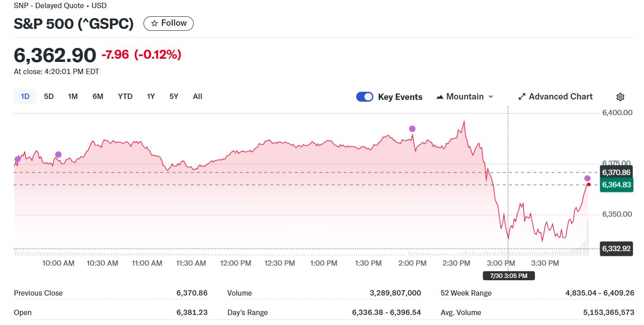Click the green 6,364.83 price label
The width and height of the screenshot is (644, 325).
tap(616, 184)
